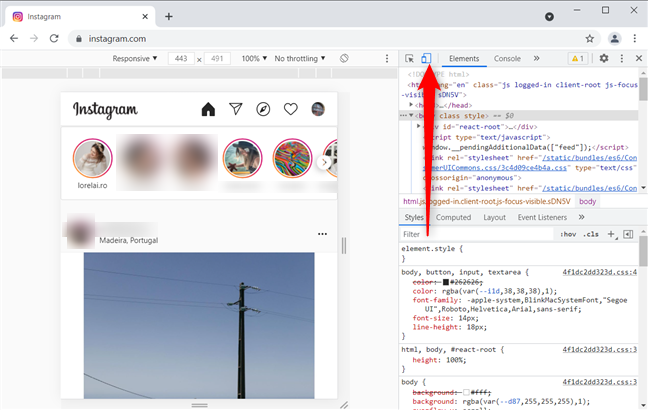The image size is (648, 410).
Task: Switch to the Console tab
Action: (x=507, y=59)
